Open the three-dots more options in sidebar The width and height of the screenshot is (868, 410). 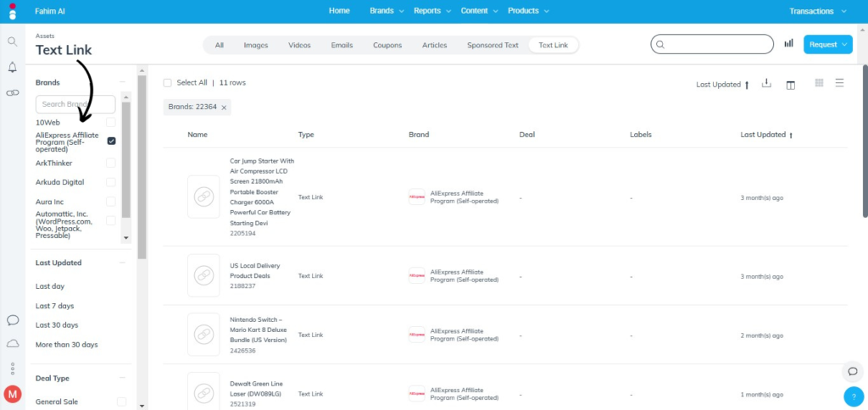[x=12, y=368]
